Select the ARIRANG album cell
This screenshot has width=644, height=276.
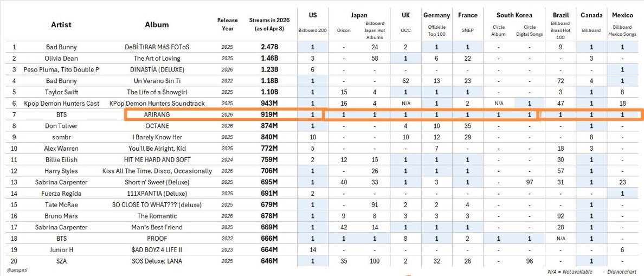click(x=157, y=114)
